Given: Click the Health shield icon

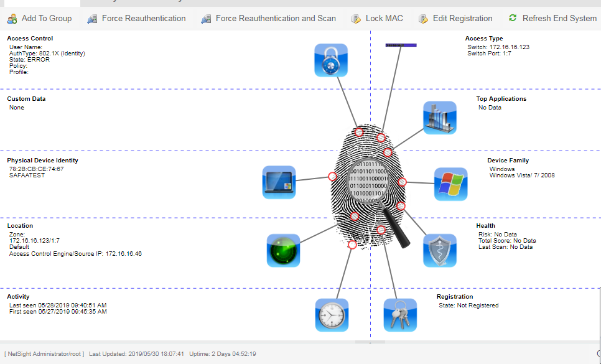Looking at the screenshot, I should click(440, 250).
